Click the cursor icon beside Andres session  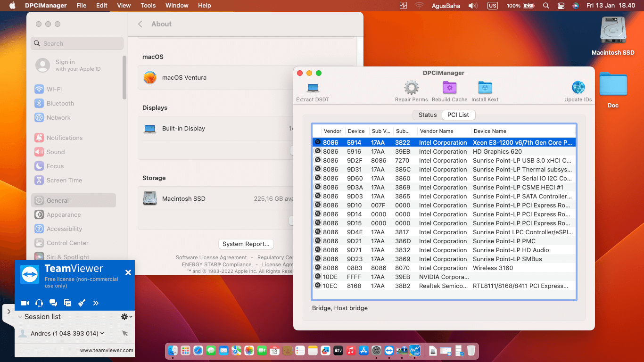(125, 333)
